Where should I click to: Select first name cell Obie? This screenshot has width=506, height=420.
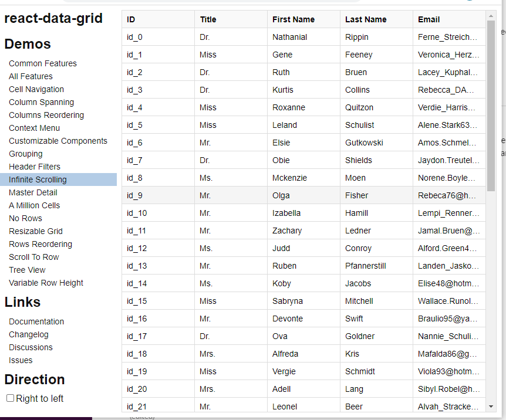tap(303, 160)
